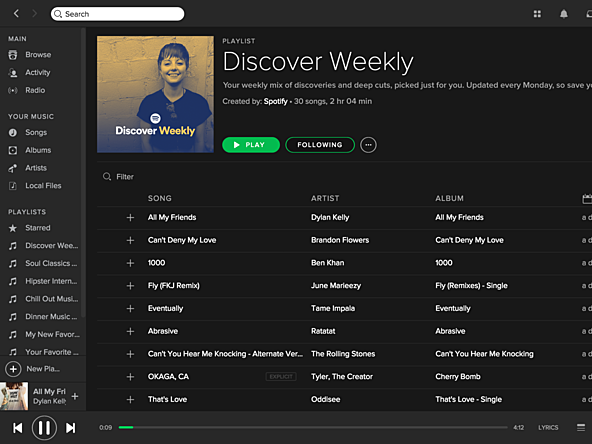The height and width of the screenshot is (444, 592).
Task: Open artist Oddisee
Action: click(325, 399)
